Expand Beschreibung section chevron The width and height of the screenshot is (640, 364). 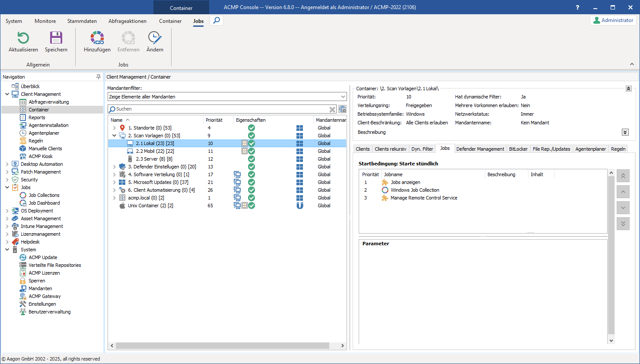pyautogui.click(x=625, y=132)
